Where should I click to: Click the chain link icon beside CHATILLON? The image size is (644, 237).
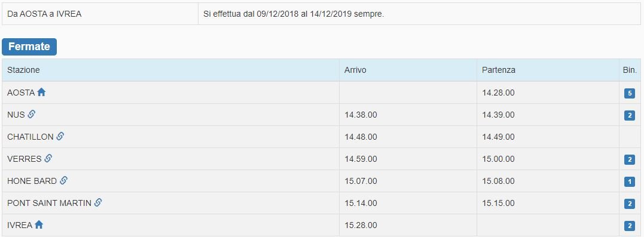point(60,136)
